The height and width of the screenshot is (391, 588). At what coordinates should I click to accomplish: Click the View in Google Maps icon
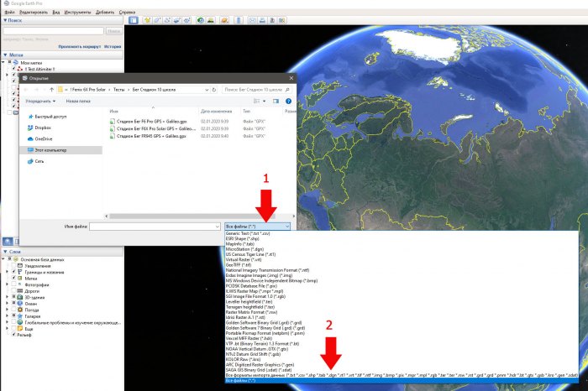(282, 20)
